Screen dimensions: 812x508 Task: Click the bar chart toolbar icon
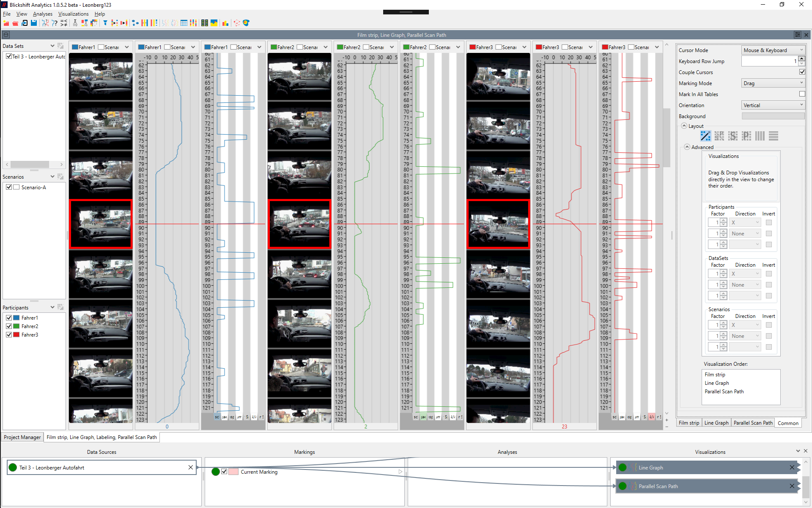(225, 23)
